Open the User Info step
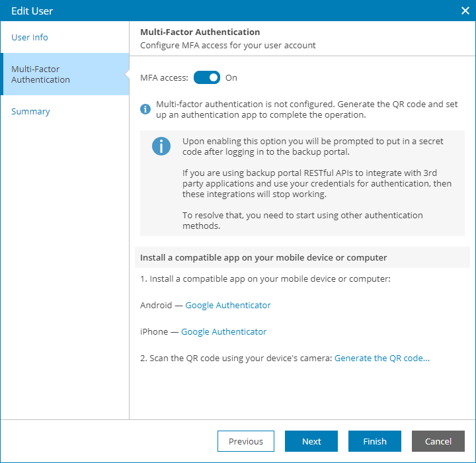 tap(30, 37)
